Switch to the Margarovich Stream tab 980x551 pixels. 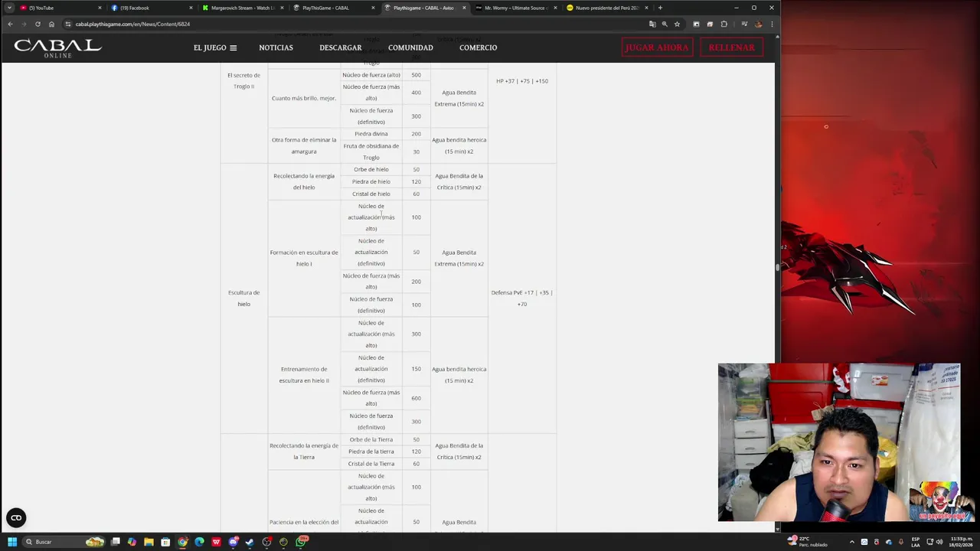[241, 8]
